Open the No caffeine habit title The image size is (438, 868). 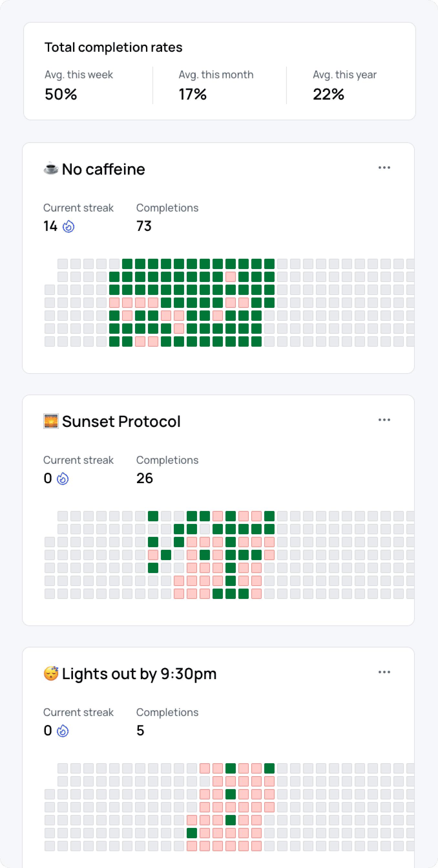pyautogui.click(x=103, y=169)
